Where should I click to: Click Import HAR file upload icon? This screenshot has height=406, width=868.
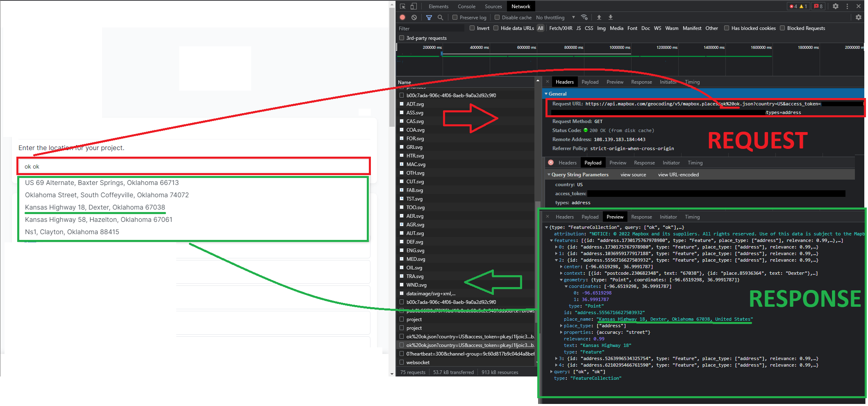click(x=599, y=17)
